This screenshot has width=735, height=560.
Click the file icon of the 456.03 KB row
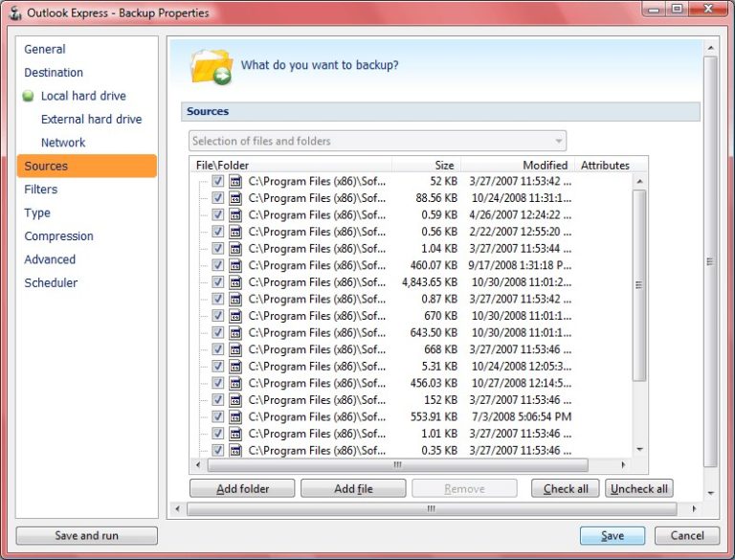[x=235, y=383]
